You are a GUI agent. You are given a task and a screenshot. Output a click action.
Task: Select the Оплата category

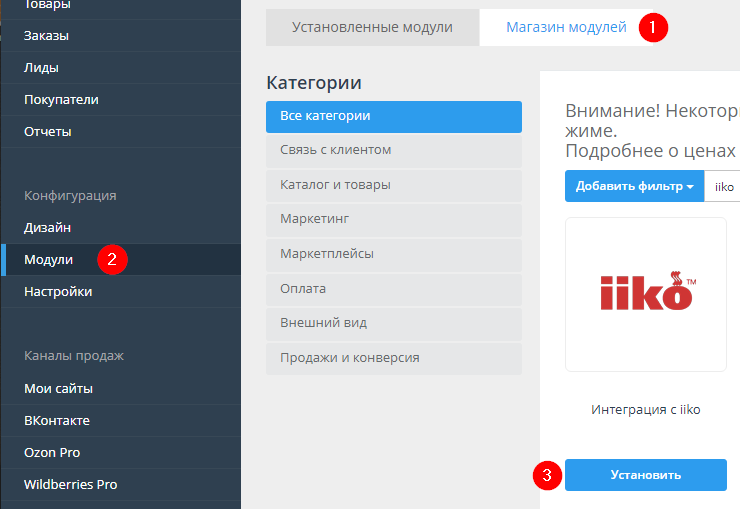click(x=394, y=290)
